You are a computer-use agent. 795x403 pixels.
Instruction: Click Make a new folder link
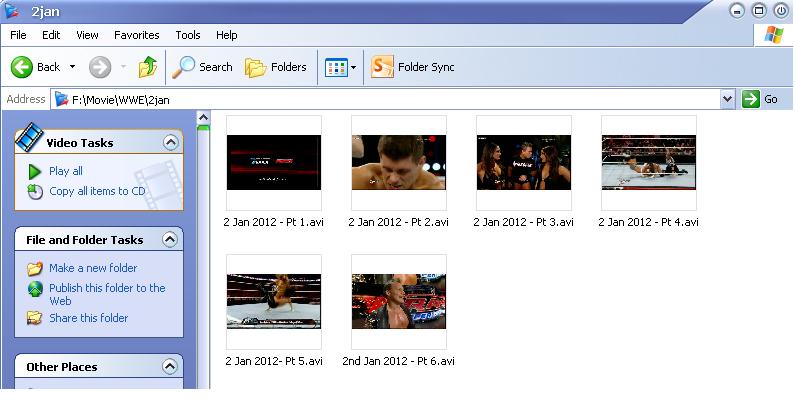click(93, 268)
